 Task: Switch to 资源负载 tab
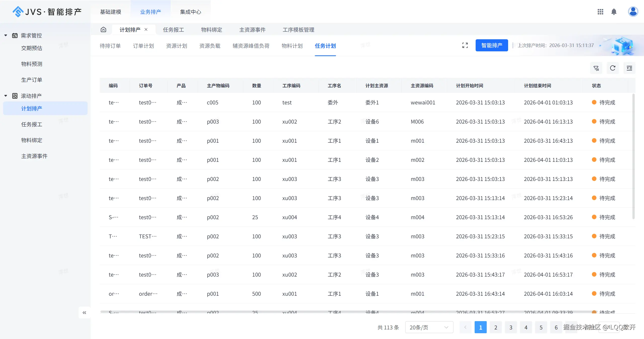pos(210,46)
